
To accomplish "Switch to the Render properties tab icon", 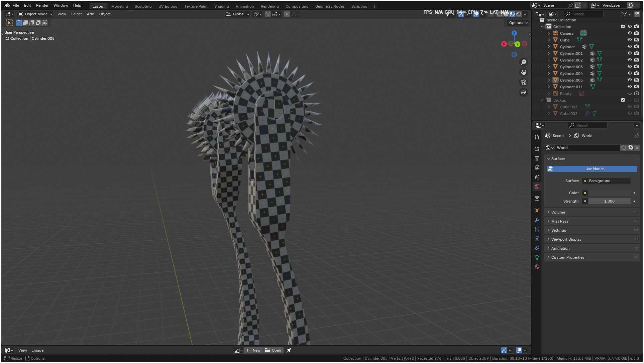I will [x=537, y=149].
